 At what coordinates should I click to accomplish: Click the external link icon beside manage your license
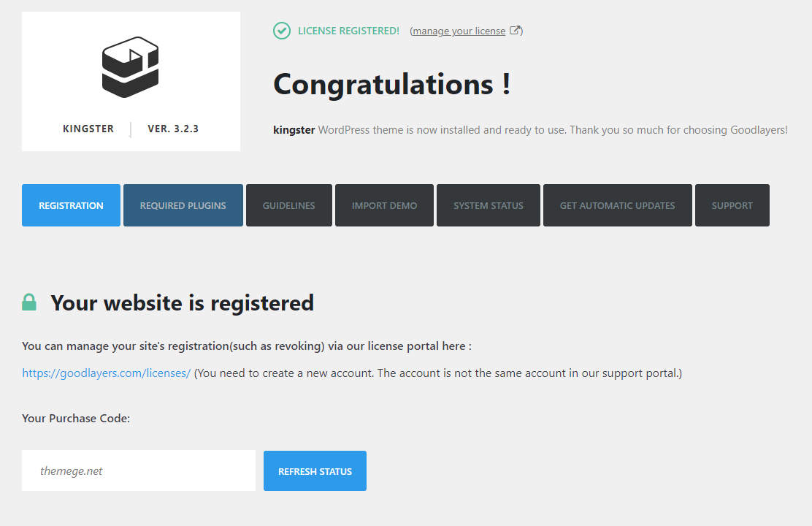click(515, 30)
